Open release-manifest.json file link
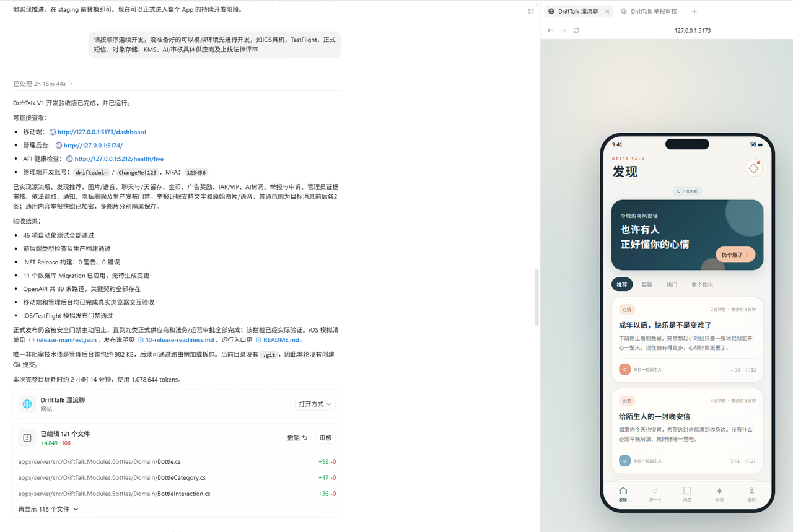Viewport: 793px width, 532px height. pyautogui.click(x=66, y=340)
